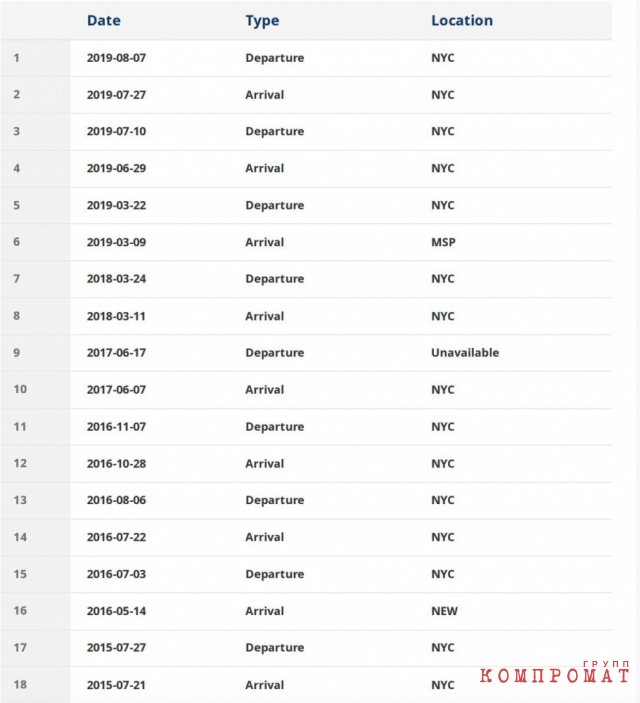Select the MSP location cell

443,242
